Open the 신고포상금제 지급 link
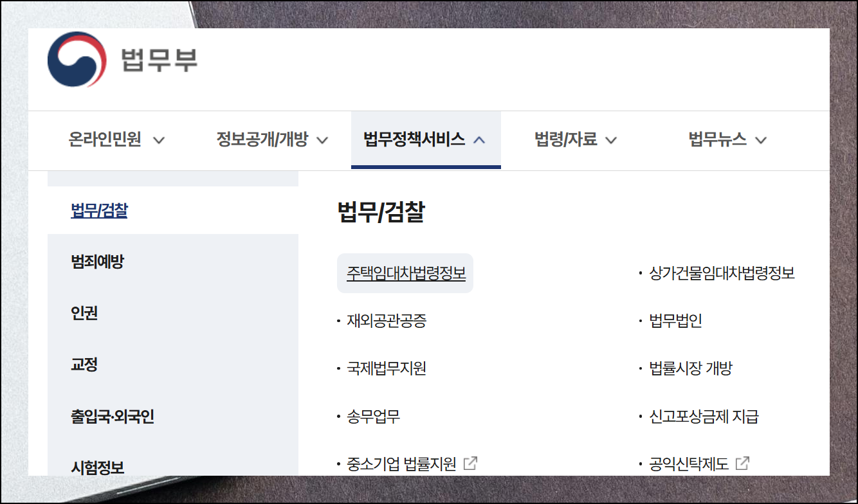Screen dimensions: 858x504 coord(704,416)
